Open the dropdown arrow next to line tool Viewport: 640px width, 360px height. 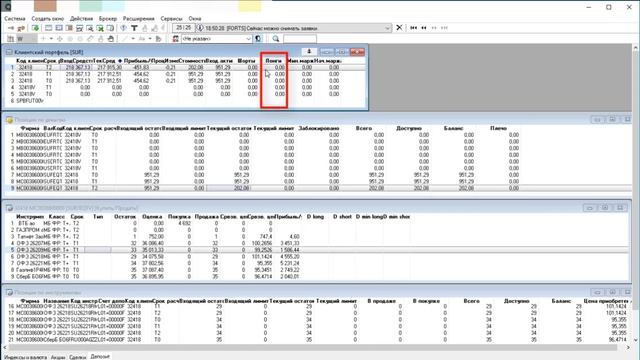133,39
